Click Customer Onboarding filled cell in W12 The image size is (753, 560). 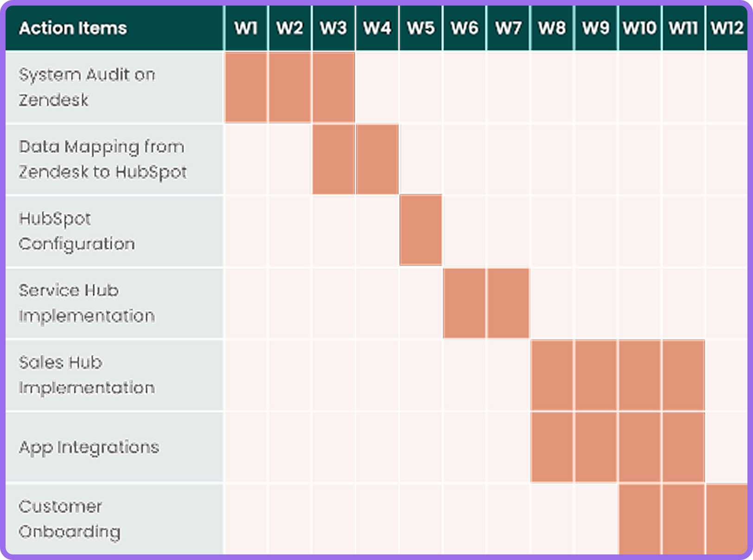(x=727, y=519)
